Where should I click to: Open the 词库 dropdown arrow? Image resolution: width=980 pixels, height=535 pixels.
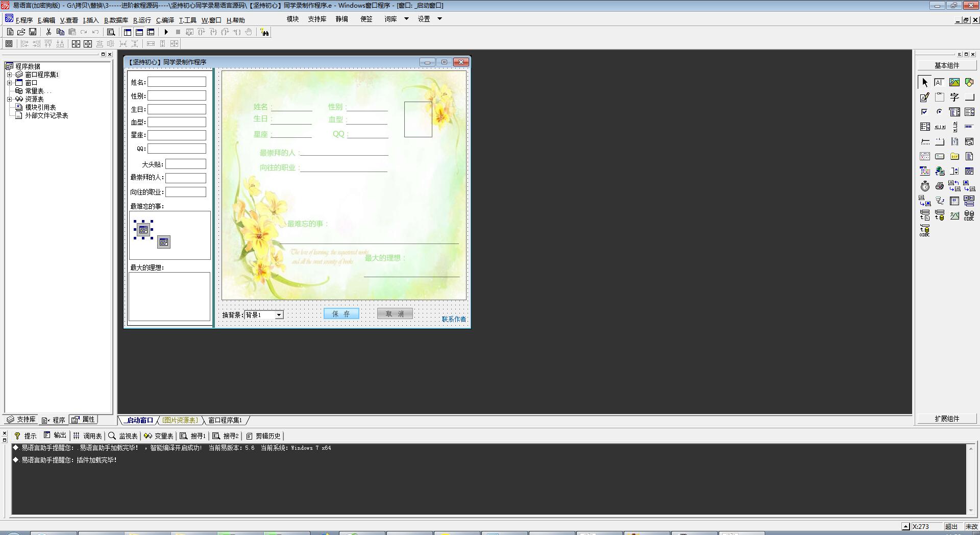tap(406, 19)
